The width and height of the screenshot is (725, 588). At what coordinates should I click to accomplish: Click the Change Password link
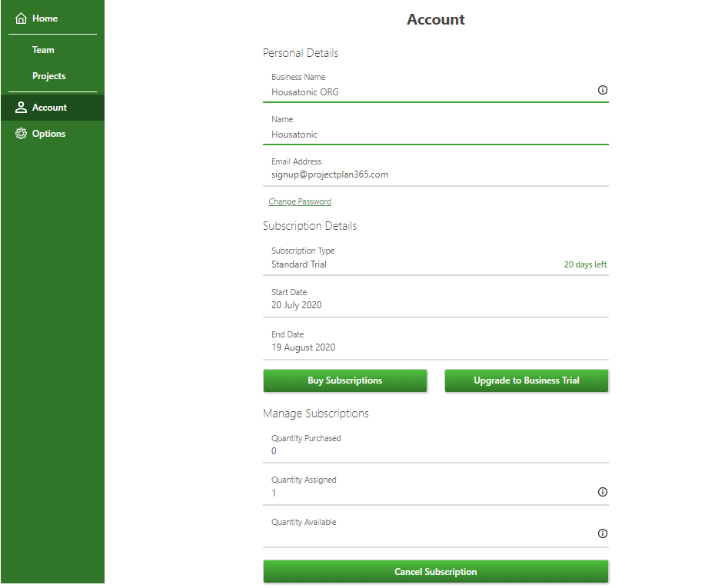pos(300,201)
